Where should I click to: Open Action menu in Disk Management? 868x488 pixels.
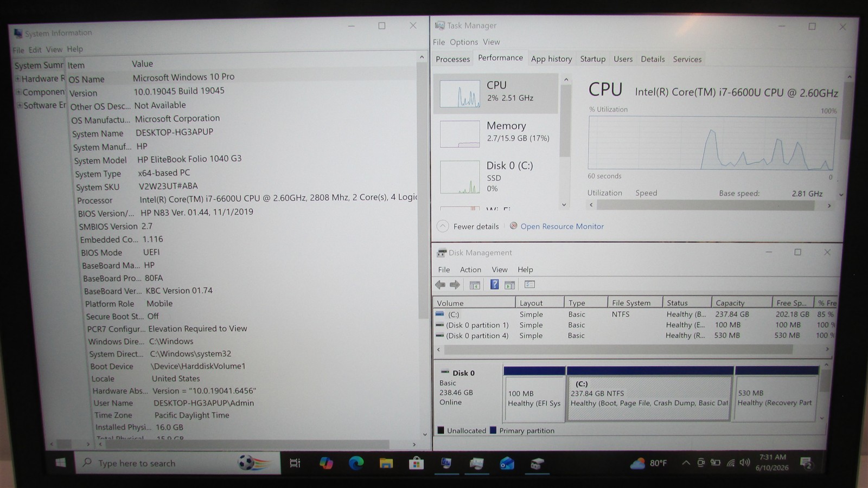tap(470, 269)
